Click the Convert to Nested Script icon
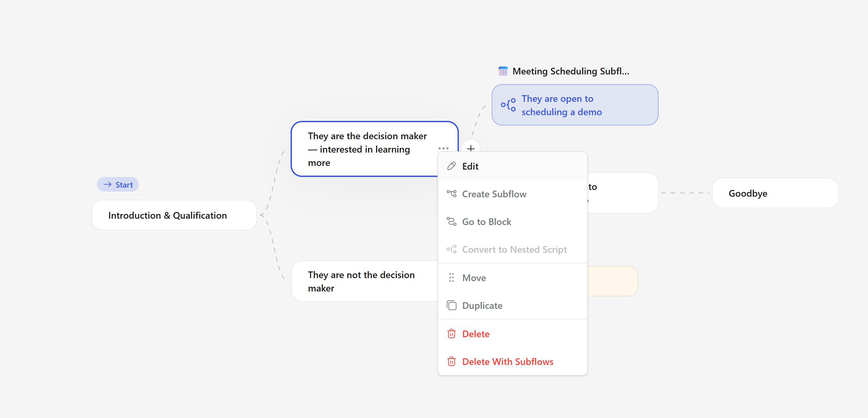 (x=451, y=249)
